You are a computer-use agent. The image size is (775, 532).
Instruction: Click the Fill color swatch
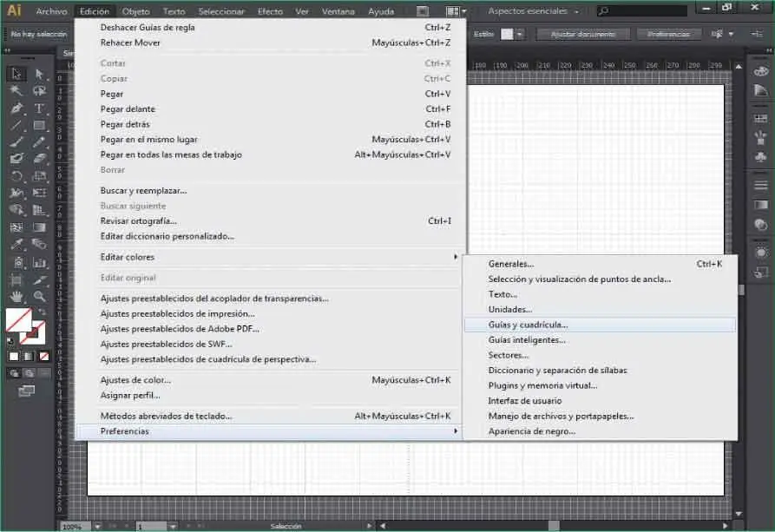tap(19, 320)
